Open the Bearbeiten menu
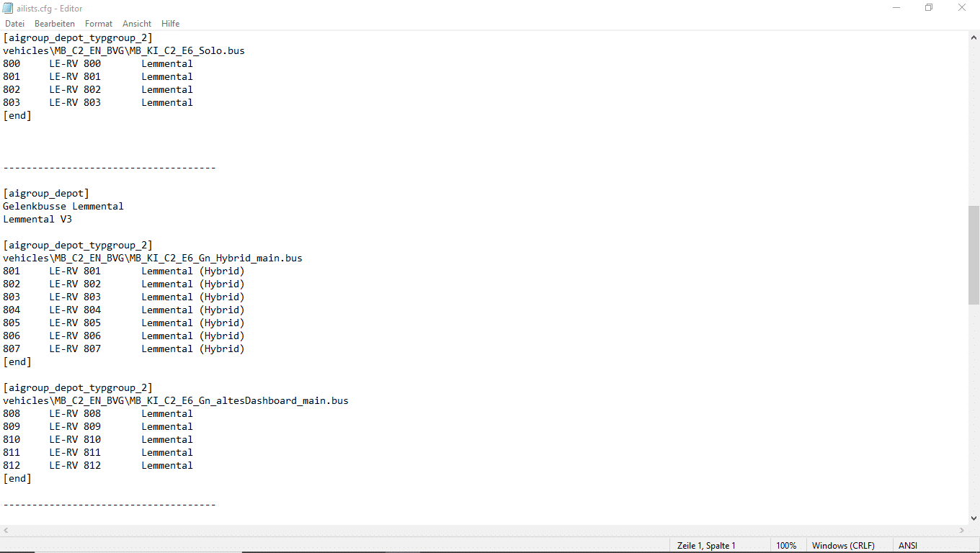This screenshot has height=553, width=980. point(55,24)
